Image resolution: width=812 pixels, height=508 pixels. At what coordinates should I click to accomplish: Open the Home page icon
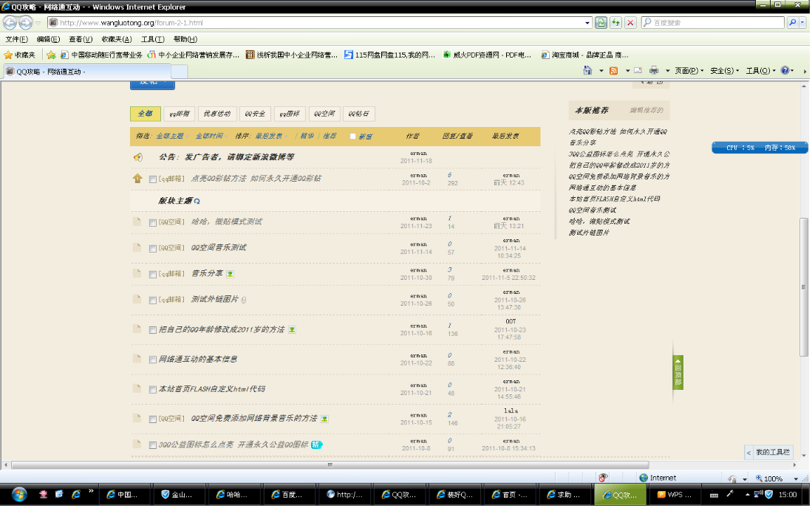(587, 70)
